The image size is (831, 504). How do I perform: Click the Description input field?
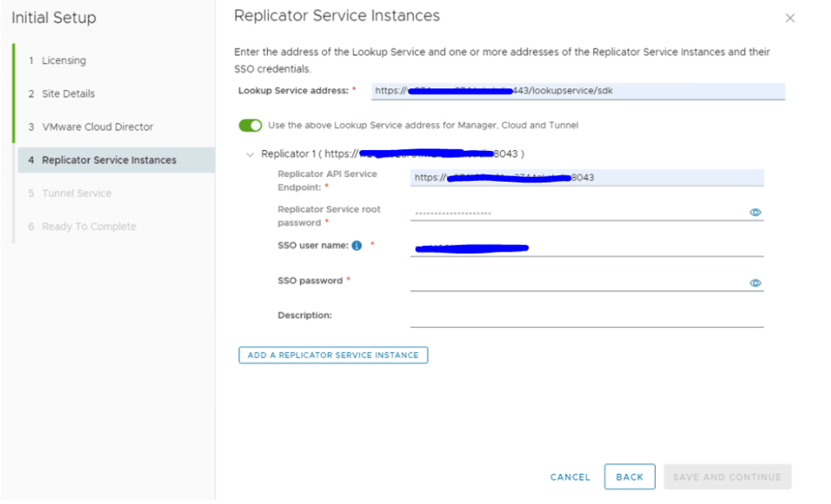pyautogui.click(x=586, y=317)
